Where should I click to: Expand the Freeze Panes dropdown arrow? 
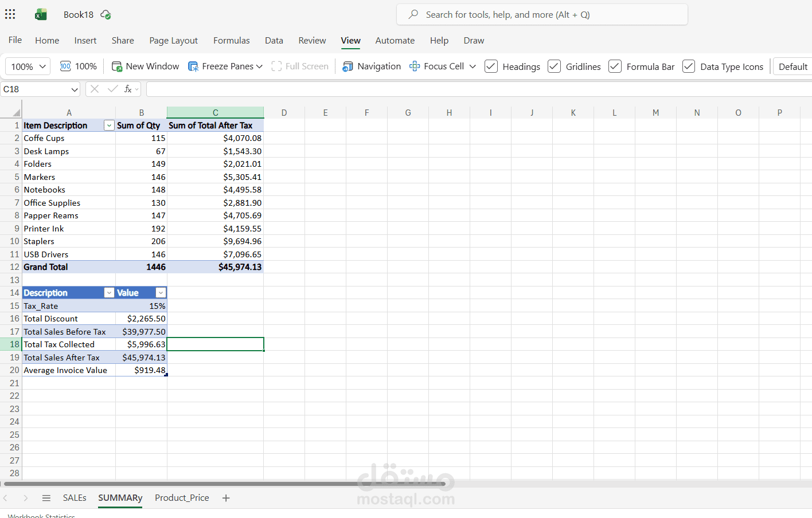click(259, 66)
